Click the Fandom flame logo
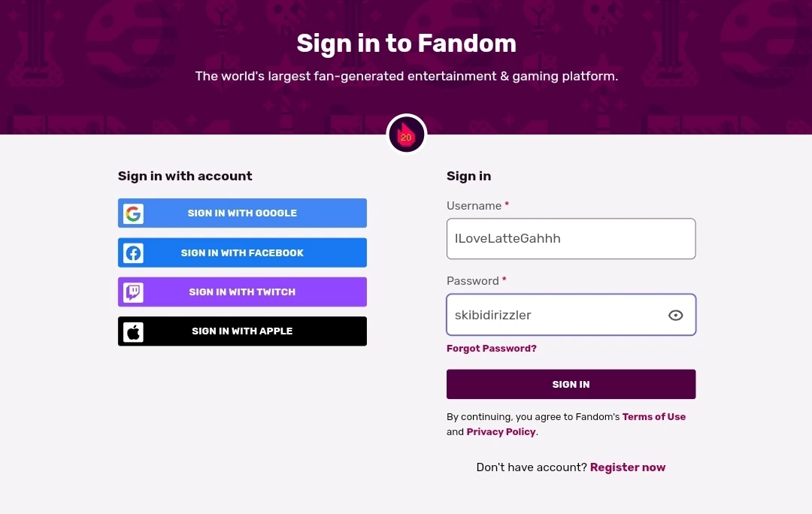The height and width of the screenshot is (514, 812). 406,134
